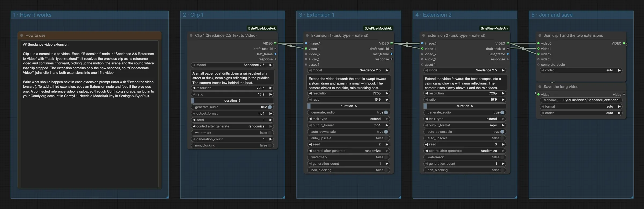Click Clip 1 paper boat prompt text box

pyautogui.click(x=232, y=78)
